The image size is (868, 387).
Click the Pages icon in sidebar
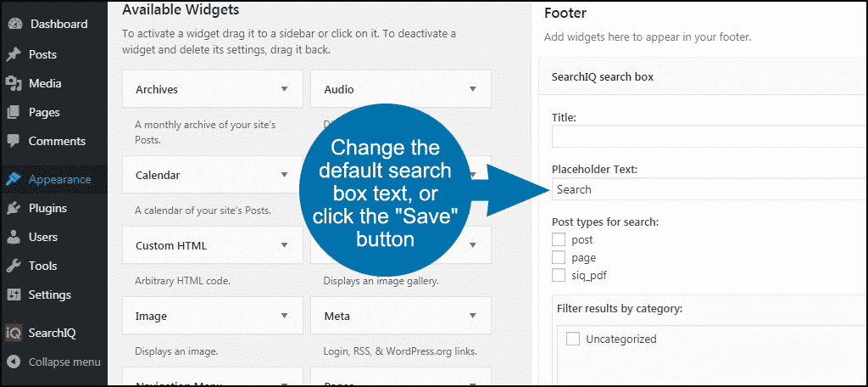tap(14, 112)
